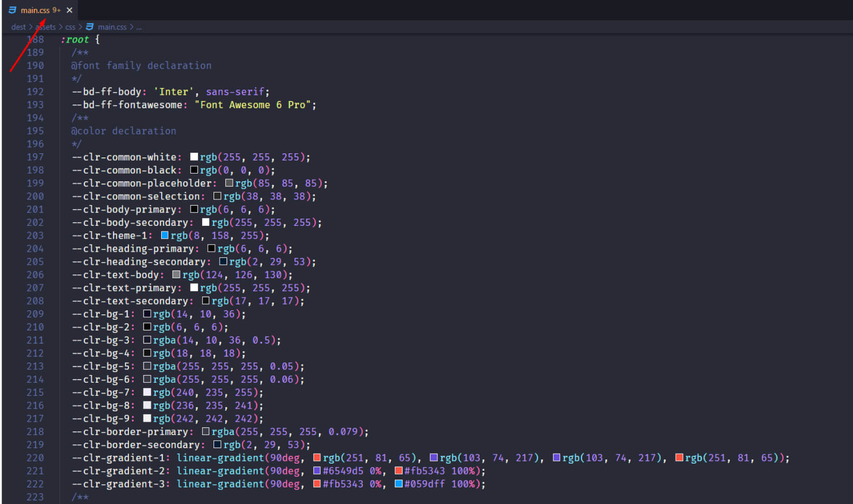The width and height of the screenshot is (853, 504).
Task: Click the blue swatch for #059dff
Action: pos(399,483)
